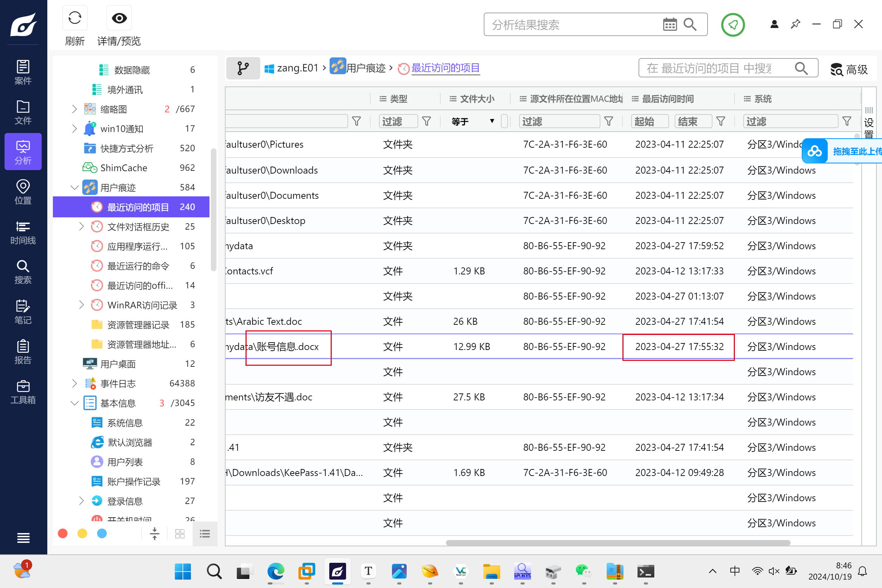Sort by the 系统 column header
This screenshot has width=882, height=588.
pos(763,99)
